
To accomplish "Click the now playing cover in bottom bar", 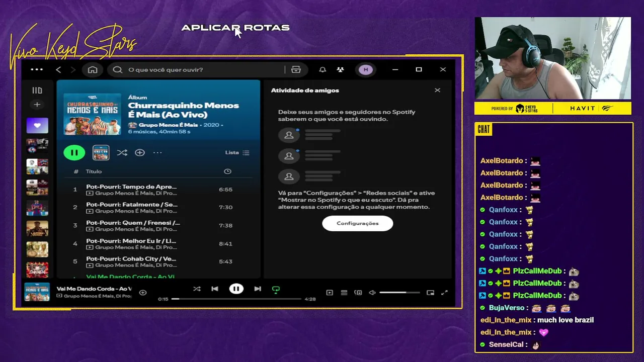I will [x=37, y=292].
